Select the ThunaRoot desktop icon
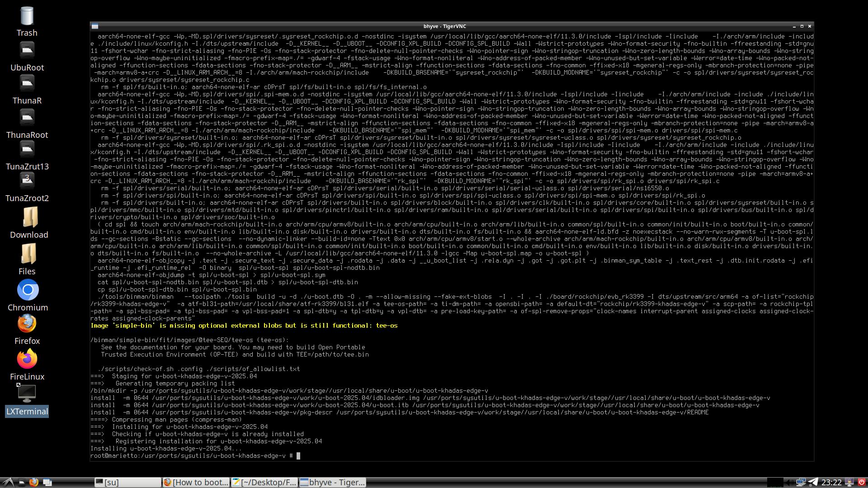868x488 pixels. (27, 118)
